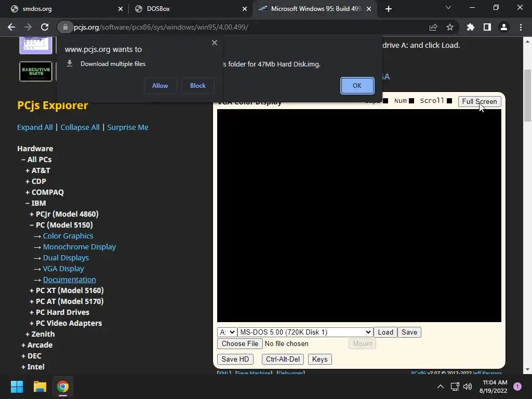
Task: Click the Keys button
Action: tap(320, 360)
